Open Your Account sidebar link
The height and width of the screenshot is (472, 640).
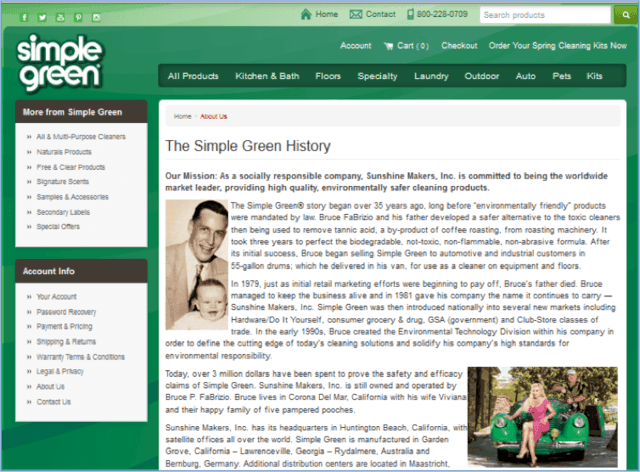[x=56, y=297]
